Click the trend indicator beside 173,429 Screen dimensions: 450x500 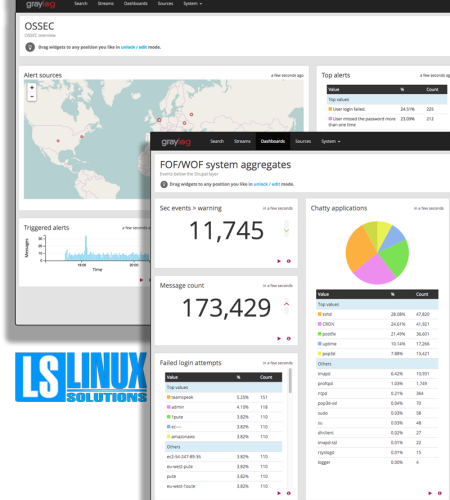tap(286, 307)
